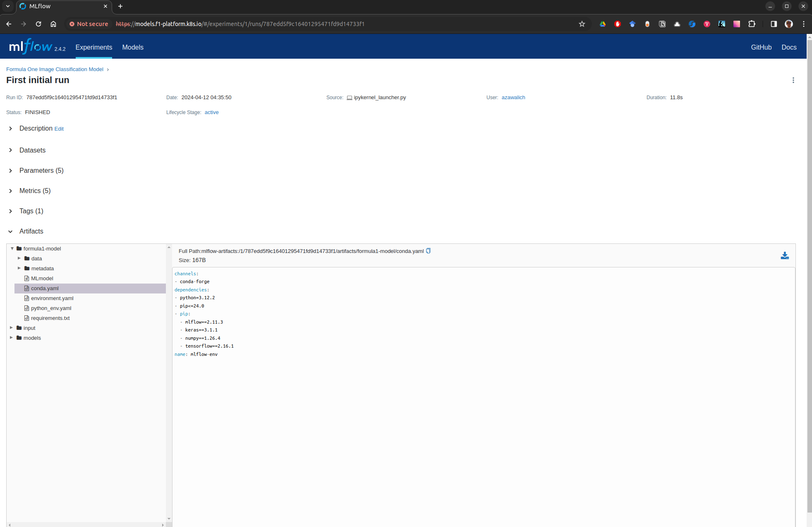Click the browser back navigation arrow
Viewport: 812px width, 527px height.
[x=8, y=24]
